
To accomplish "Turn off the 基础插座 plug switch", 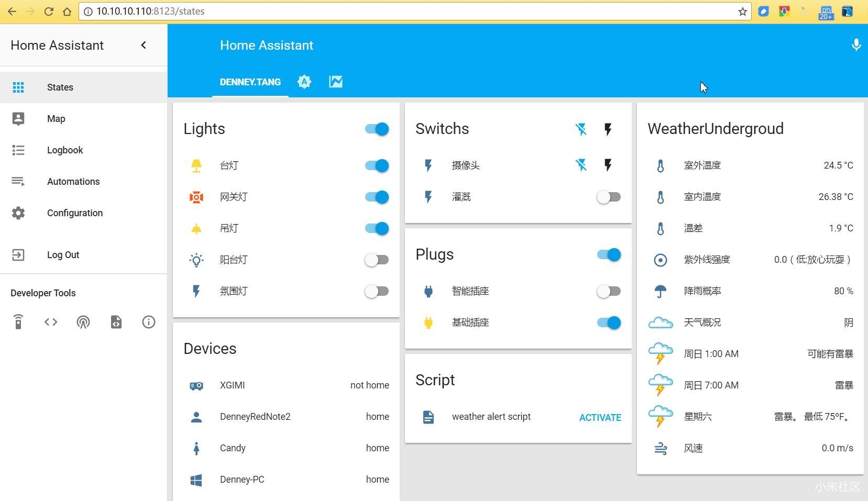I will pyautogui.click(x=609, y=322).
